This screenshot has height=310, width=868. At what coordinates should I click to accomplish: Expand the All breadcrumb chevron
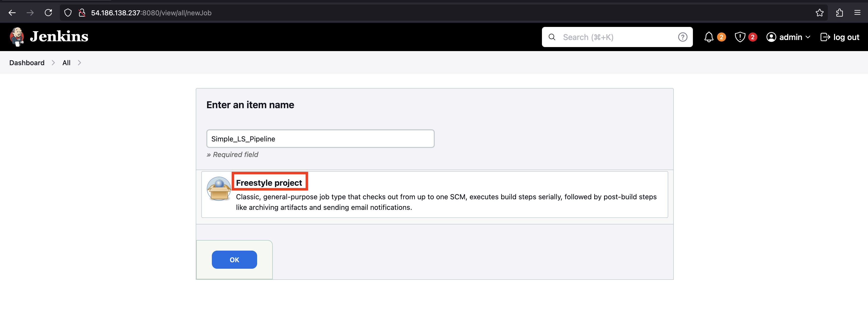click(x=80, y=63)
